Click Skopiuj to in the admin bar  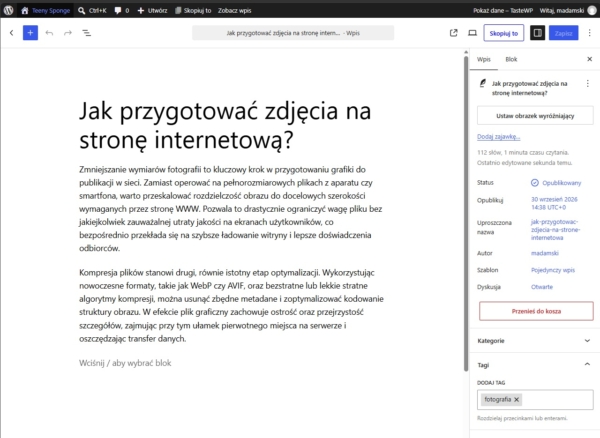193,11
